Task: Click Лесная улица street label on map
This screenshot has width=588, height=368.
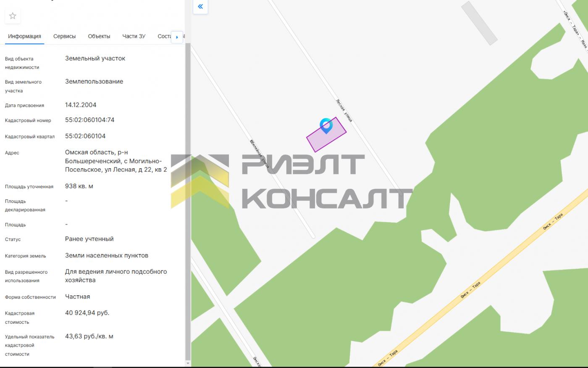Action: [x=344, y=111]
